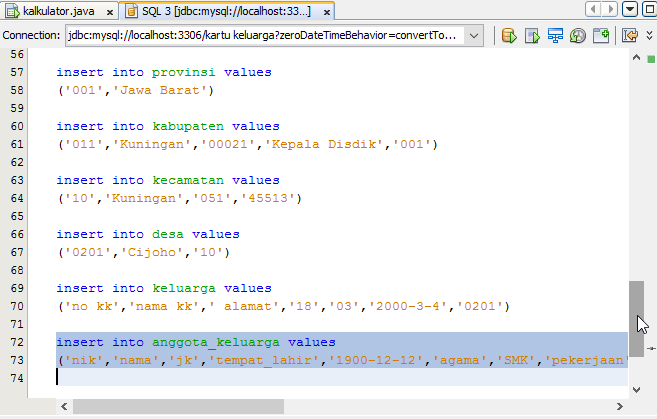
Task: Click the Run SQL database icon
Action: click(509, 36)
